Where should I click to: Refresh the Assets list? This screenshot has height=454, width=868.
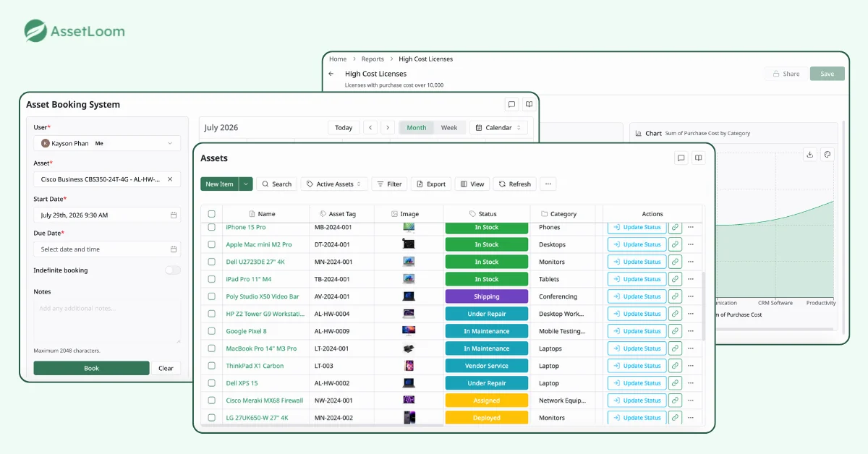click(x=514, y=184)
